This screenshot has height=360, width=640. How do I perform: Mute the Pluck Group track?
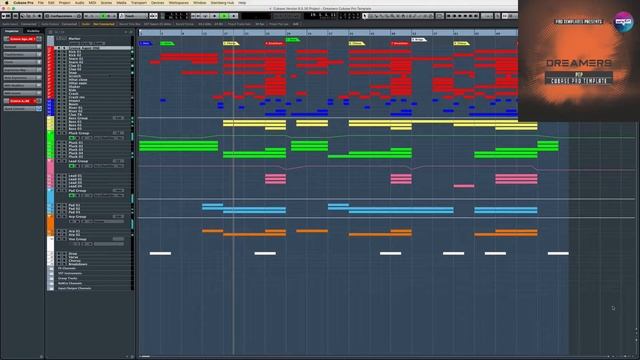pyautogui.click(x=59, y=133)
